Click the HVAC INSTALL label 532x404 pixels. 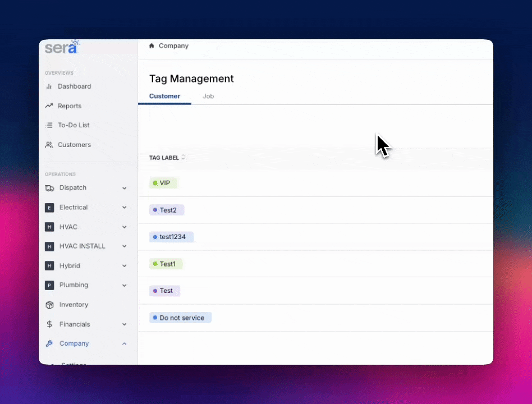coord(82,246)
